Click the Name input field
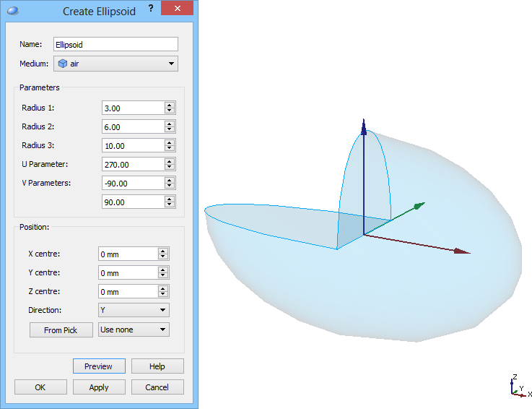This screenshot has height=409, width=532. (x=115, y=45)
